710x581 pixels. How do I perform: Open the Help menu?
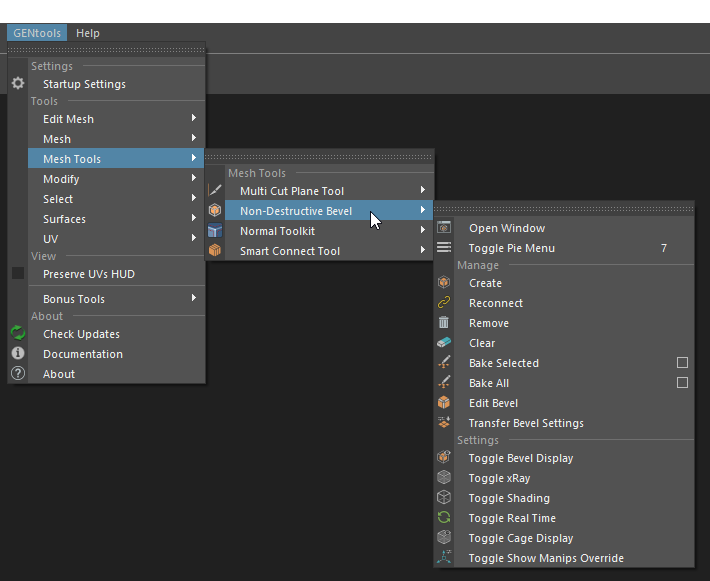pos(88,33)
